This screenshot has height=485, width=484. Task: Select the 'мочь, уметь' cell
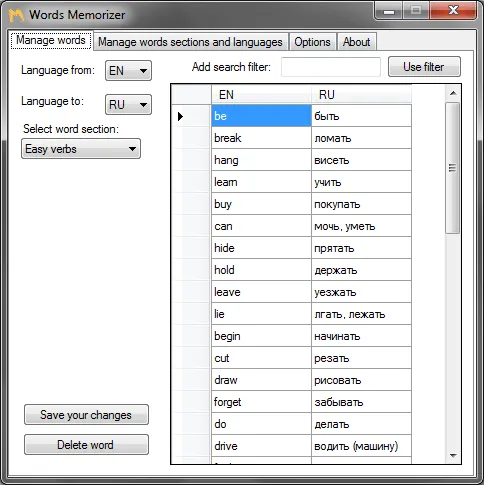pyautogui.click(x=361, y=226)
